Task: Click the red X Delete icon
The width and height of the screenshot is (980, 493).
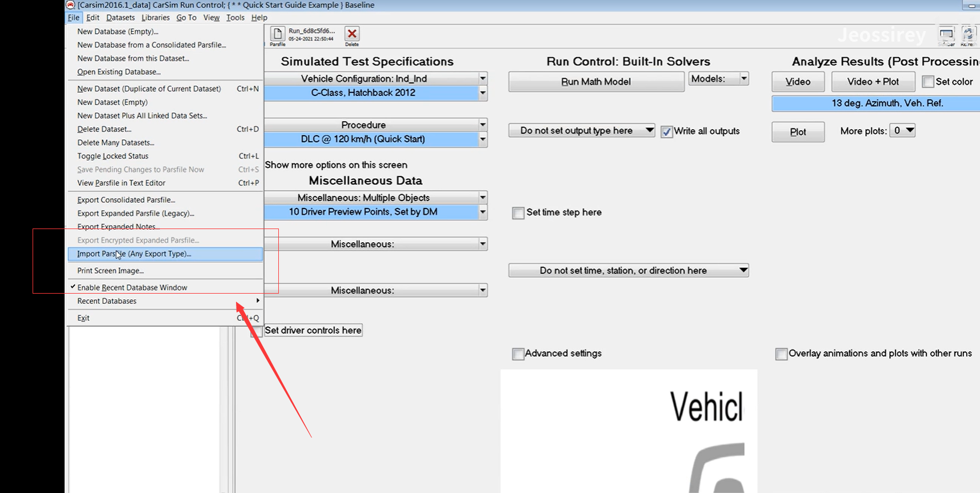Action: (352, 34)
